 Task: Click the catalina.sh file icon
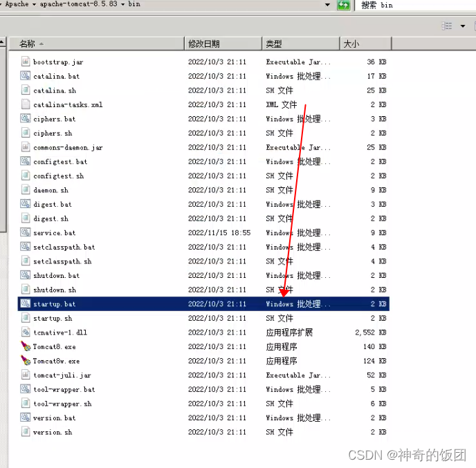point(26,90)
